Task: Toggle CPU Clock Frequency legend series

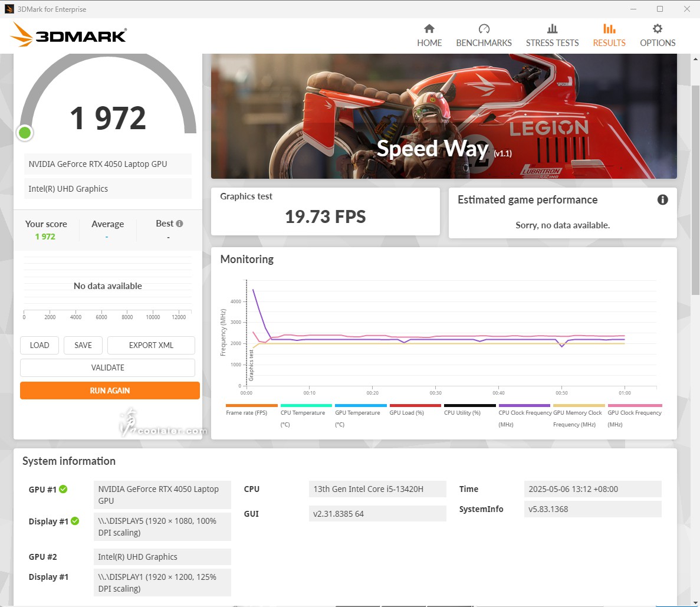Action: [524, 415]
